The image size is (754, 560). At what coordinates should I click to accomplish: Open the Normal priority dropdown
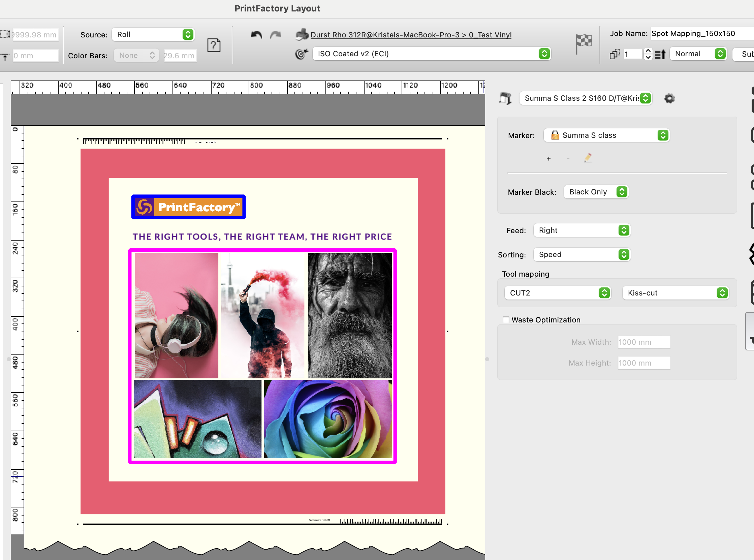tap(698, 54)
